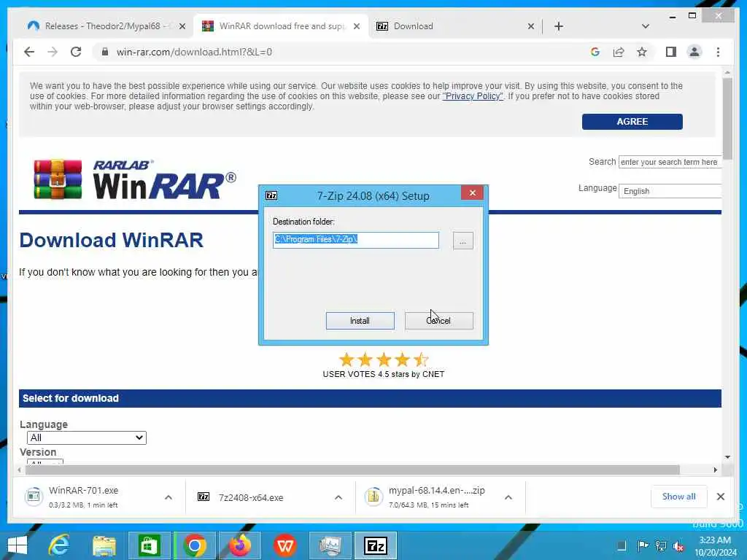Toggle the browser side panel

point(671,52)
